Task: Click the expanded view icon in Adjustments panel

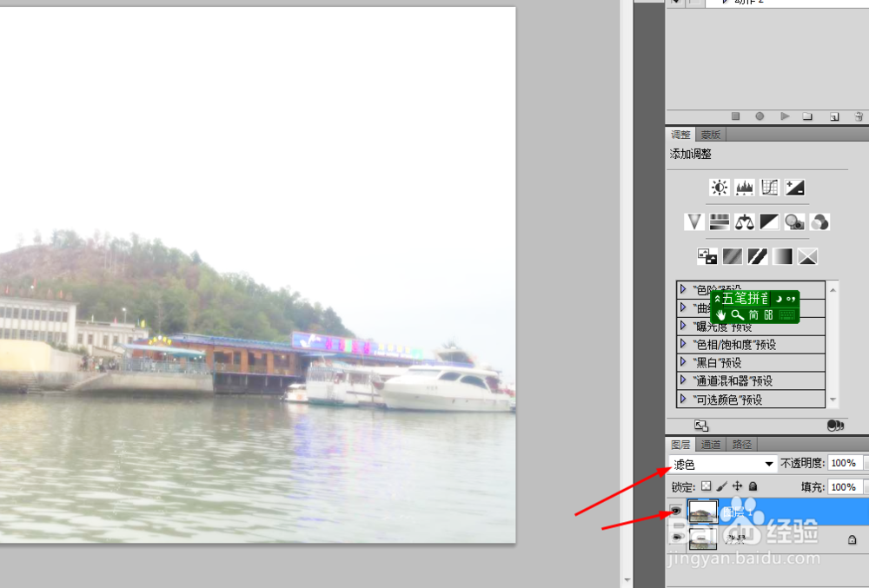Action: [x=701, y=426]
